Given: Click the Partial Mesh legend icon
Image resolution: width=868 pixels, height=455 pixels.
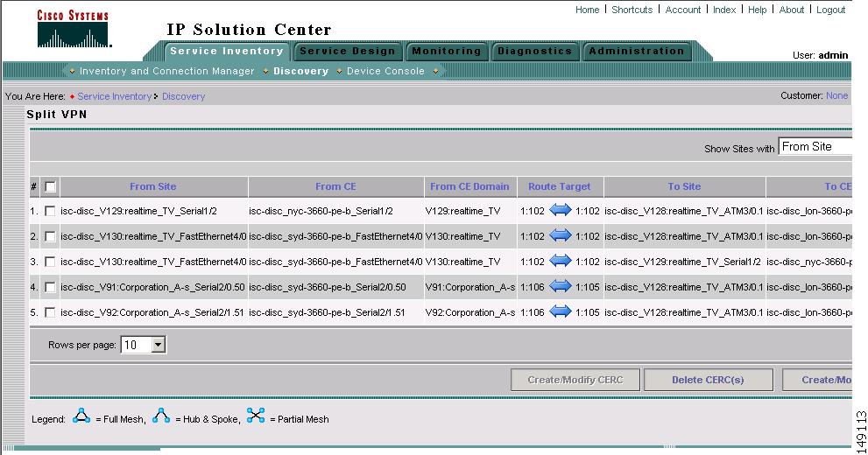Looking at the screenshot, I should 256,416.
